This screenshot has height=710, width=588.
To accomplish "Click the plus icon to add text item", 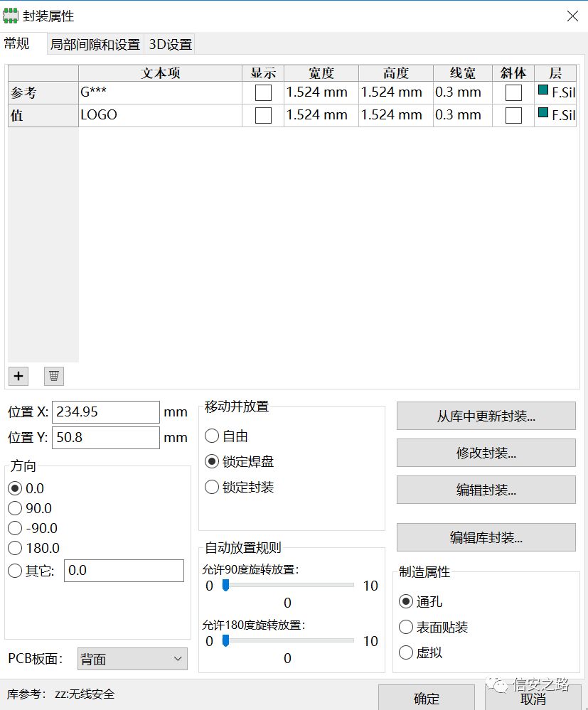I will (x=18, y=376).
